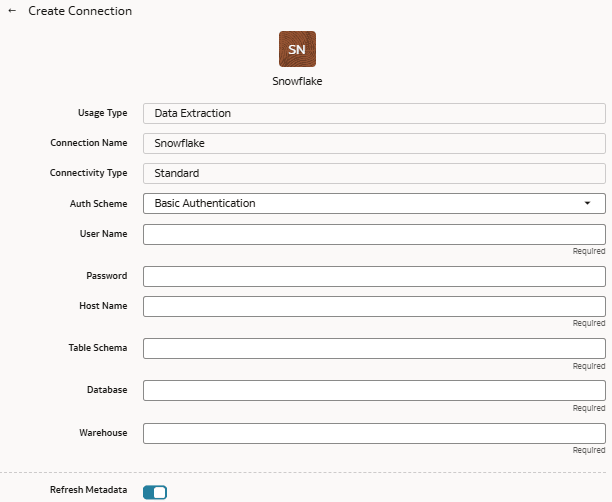This screenshot has height=502, width=612.
Task: Click the Refresh Metadata label
Action: [x=89, y=490]
